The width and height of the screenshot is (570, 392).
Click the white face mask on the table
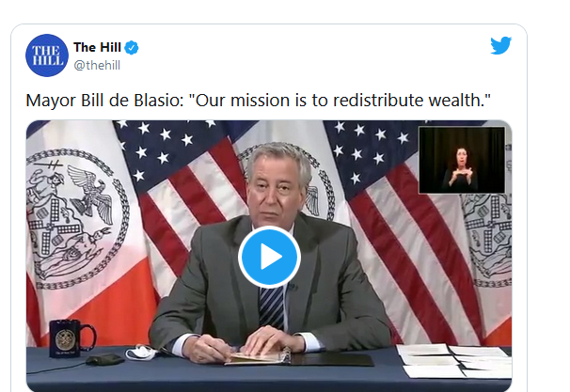point(142,352)
